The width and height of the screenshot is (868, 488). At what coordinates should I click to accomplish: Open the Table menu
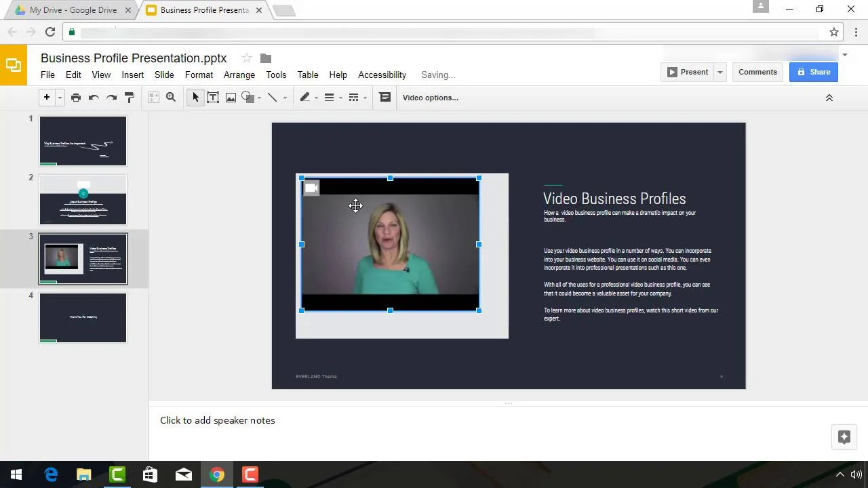pos(308,75)
